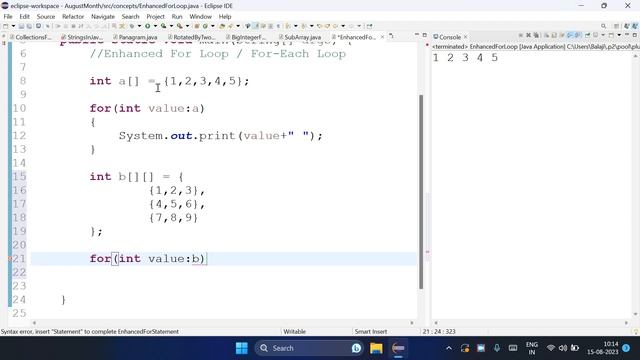The height and width of the screenshot is (360, 640).
Task: Open the Run menu
Action: [177, 16]
